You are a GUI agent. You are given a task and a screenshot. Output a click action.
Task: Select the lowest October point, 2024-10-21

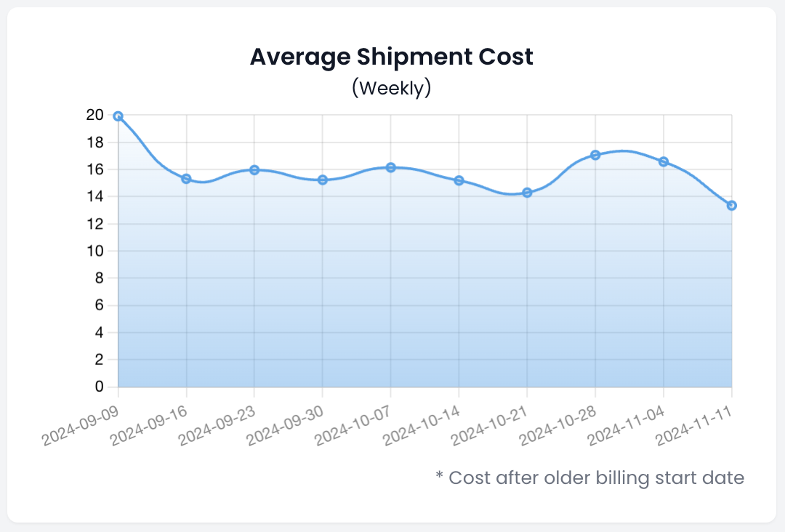tap(527, 193)
